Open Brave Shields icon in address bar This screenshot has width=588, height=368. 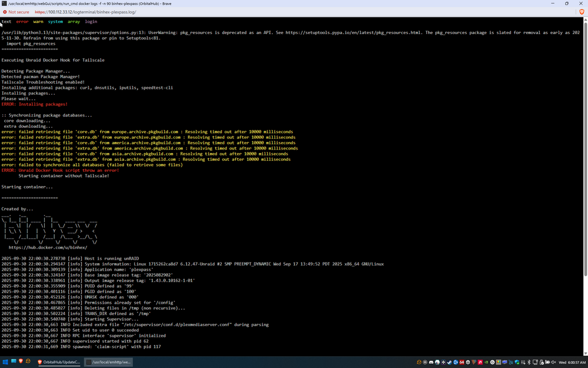pos(582,12)
